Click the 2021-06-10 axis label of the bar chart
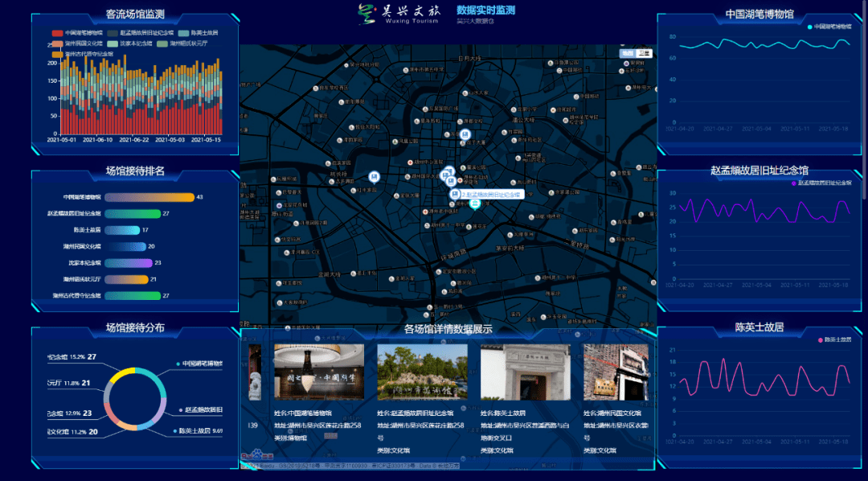 97,140
